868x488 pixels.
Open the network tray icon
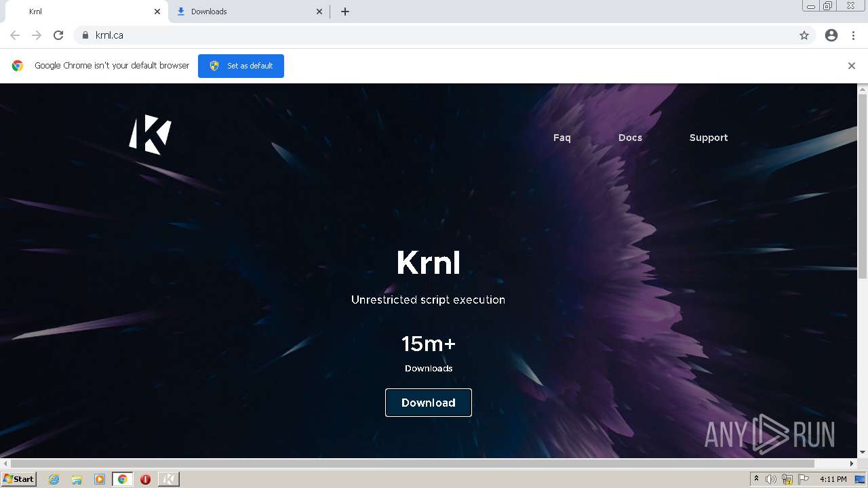[x=787, y=479]
